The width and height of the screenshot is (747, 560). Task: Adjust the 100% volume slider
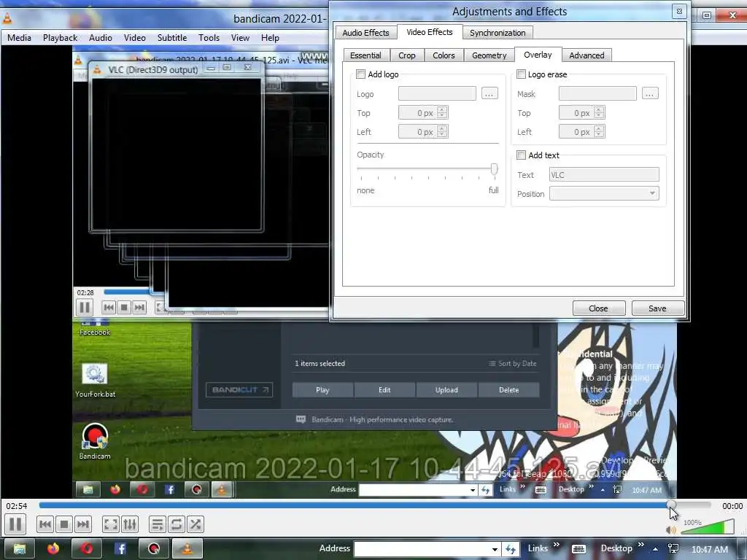pos(708,527)
